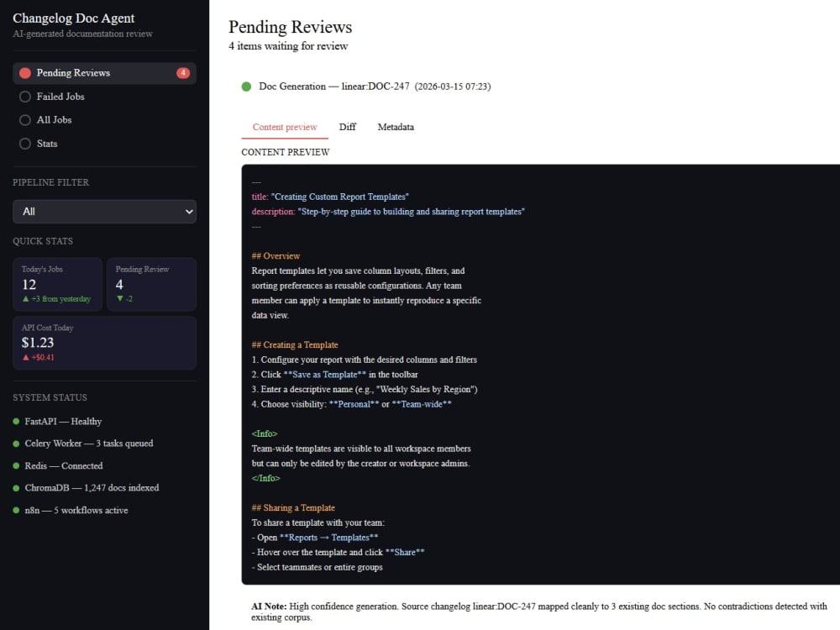Click the closing </Info> tag
840x630 pixels.
point(265,479)
